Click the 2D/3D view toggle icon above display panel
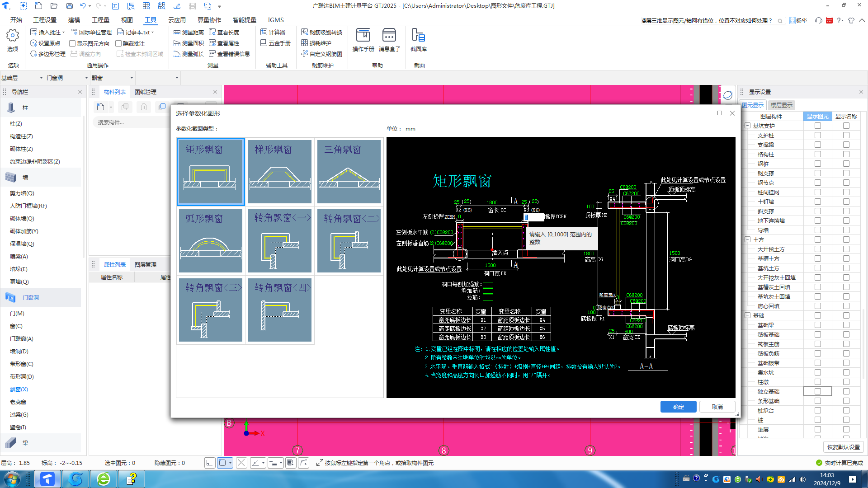The height and width of the screenshot is (488, 868). click(x=727, y=95)
